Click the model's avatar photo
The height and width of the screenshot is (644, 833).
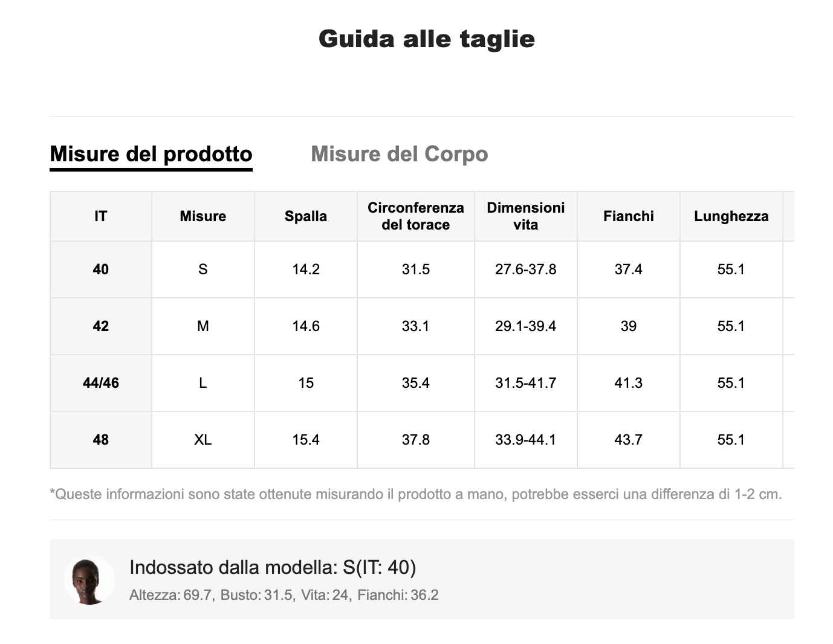tap(89, 580)
